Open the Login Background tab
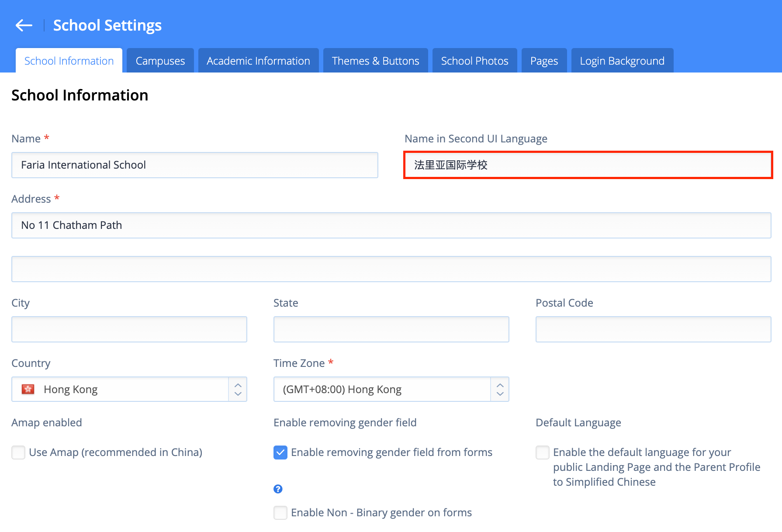 coord(622,61)
